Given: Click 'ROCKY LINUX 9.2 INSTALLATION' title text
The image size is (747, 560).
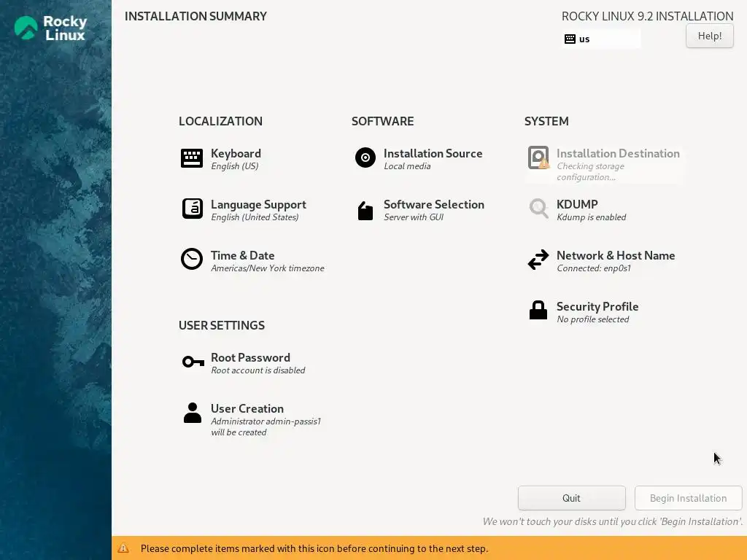Looking at the screenshot, I should click(x=648, y=16).
